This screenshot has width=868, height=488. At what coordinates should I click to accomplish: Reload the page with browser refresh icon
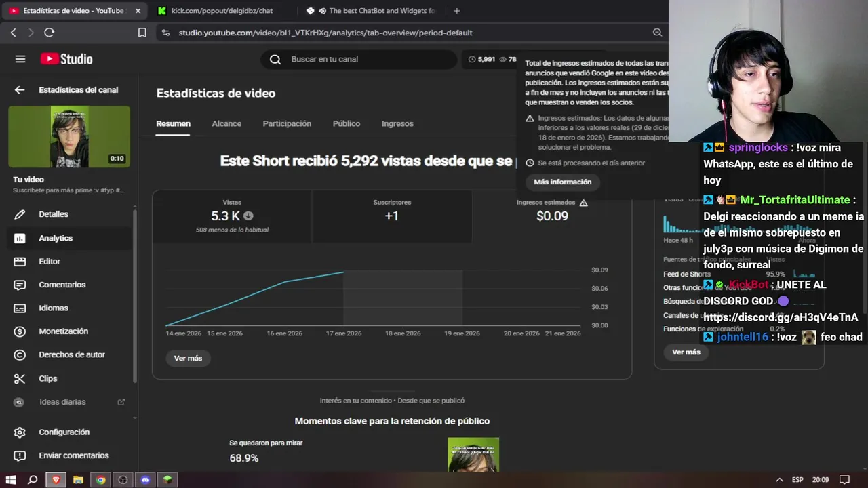click(49, 33)
